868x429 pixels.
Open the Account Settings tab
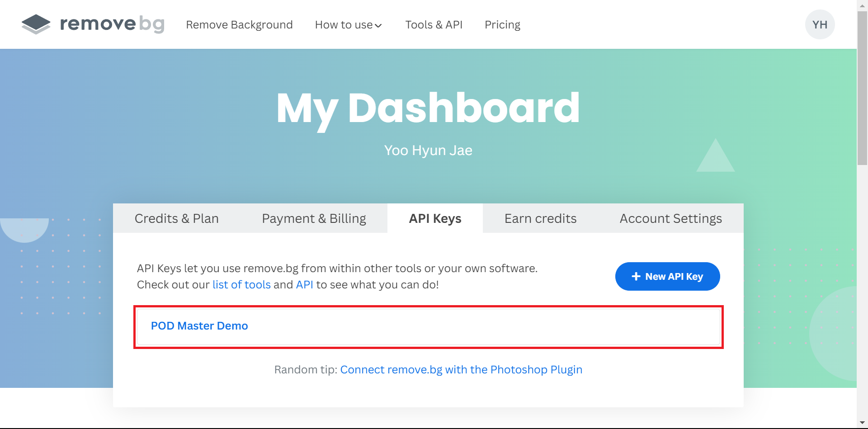tap(670, 218)
